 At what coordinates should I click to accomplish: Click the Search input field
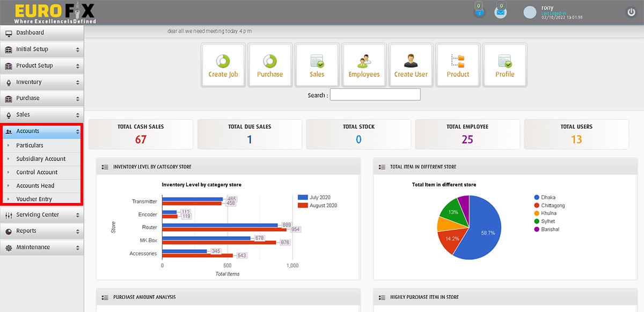(x=375, y=95)
